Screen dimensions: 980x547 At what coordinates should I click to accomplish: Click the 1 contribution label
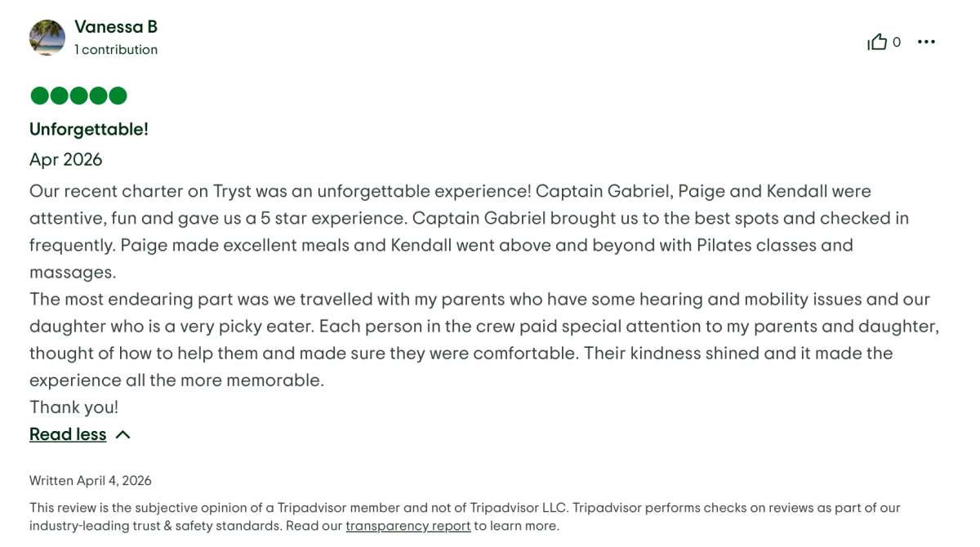point(116,50)
